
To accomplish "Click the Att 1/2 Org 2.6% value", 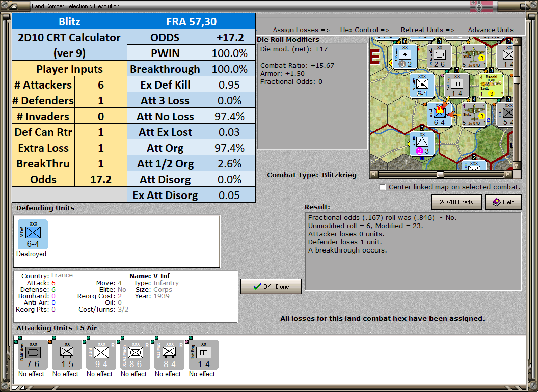I will [229, 163].
